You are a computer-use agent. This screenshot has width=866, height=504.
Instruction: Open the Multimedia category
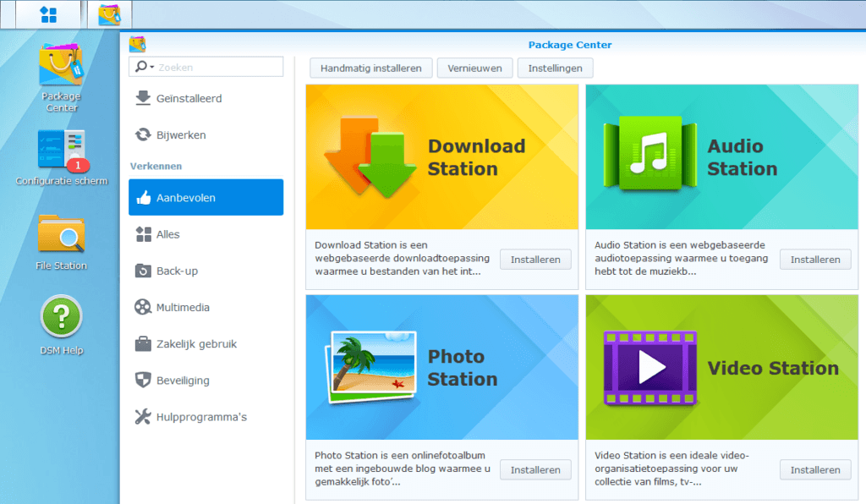(206, 307)
